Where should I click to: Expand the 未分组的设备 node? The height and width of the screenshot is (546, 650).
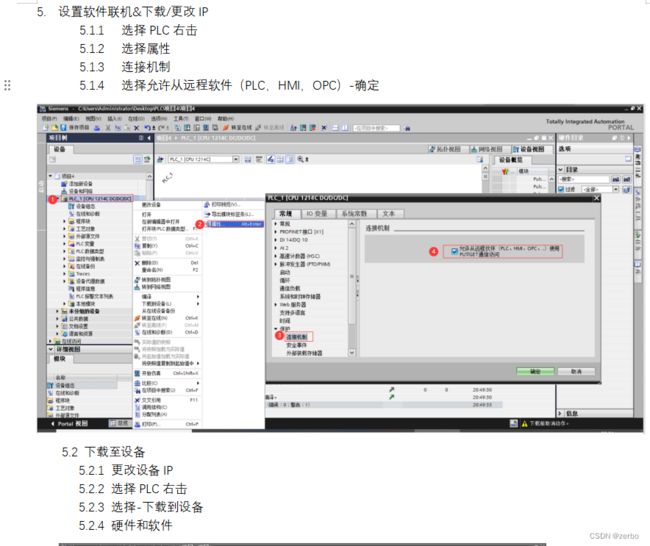[57, 311]
